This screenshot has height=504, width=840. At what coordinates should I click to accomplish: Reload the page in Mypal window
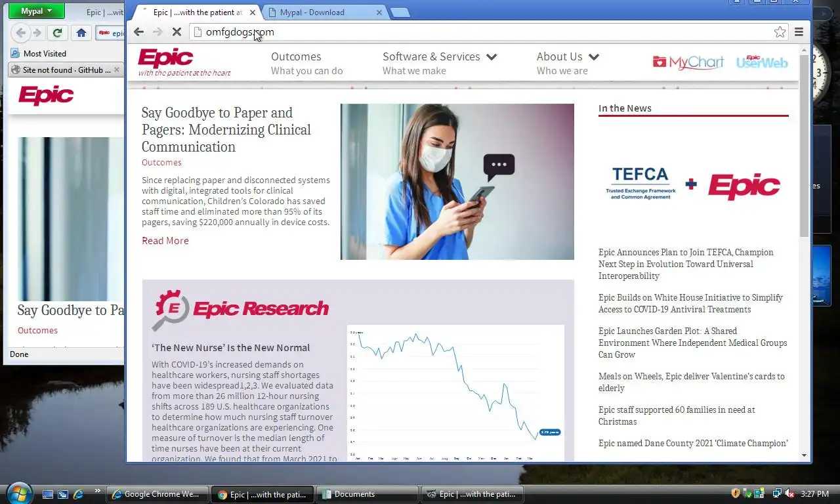pyautogui.click(x=58, y=33)
